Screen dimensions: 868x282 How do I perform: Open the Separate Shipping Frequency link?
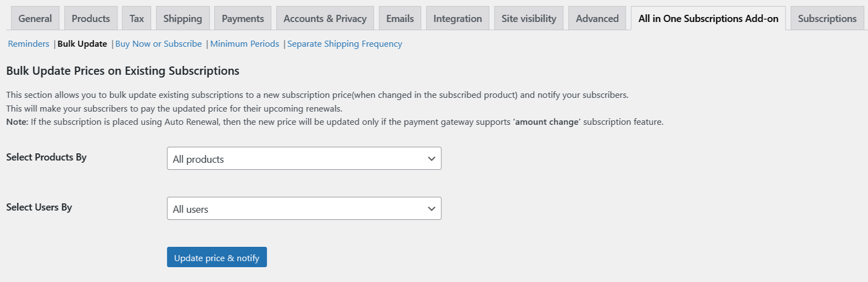pos(345,44)
